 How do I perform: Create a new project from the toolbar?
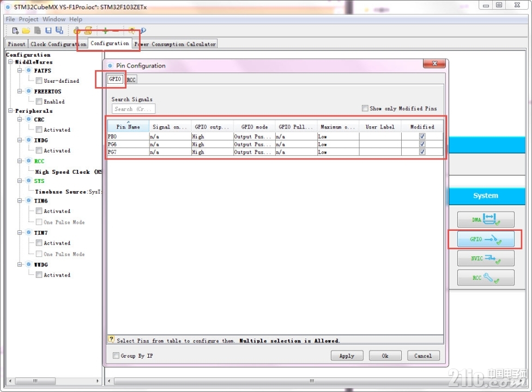(x=15, y=30)
